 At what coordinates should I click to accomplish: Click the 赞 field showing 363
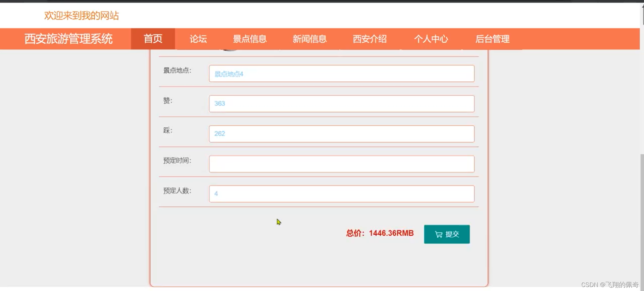(342, 103)
